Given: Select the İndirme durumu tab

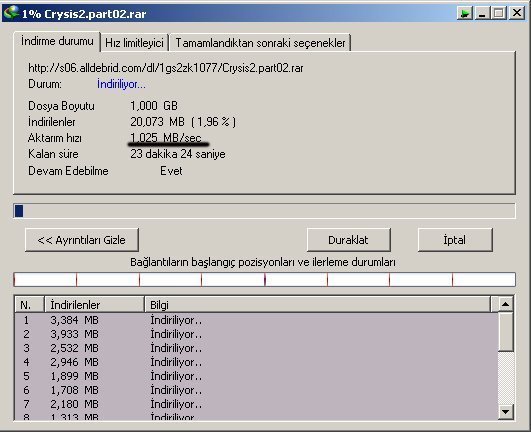Looking at the screenshot, I should (57, 41).
